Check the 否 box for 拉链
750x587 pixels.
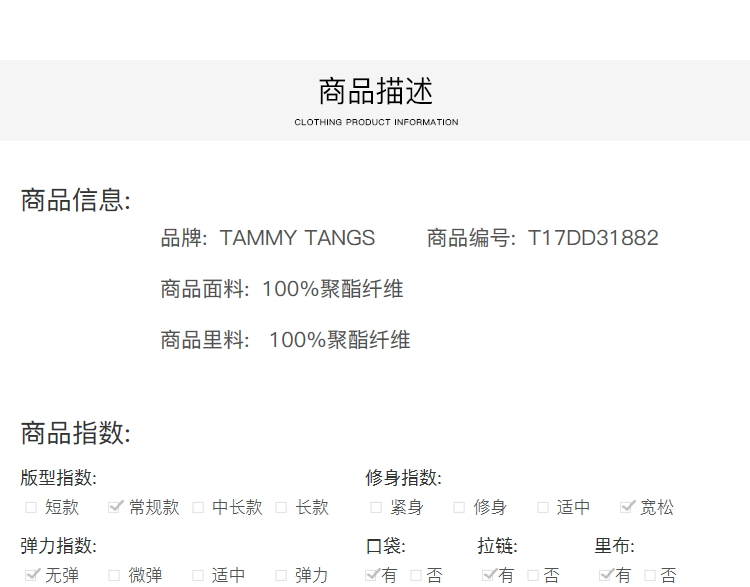(x=533, y=575)
